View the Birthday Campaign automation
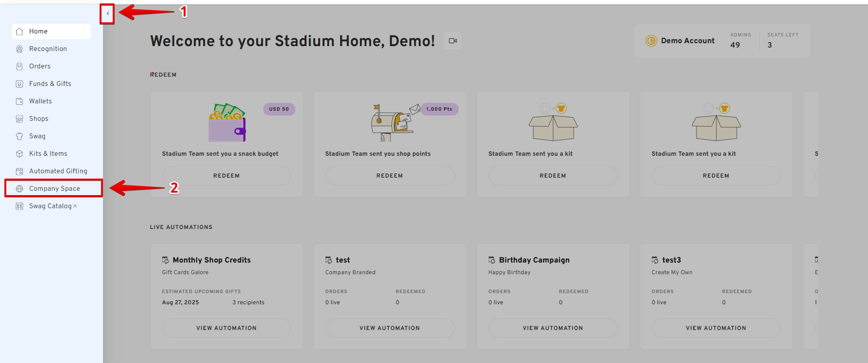Viewport: 868px width, 363px height. tap(553, 328)
